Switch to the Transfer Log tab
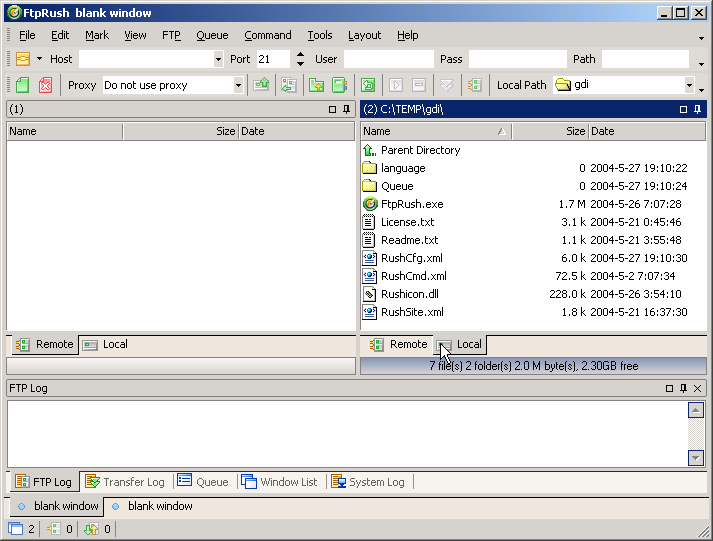713x541 pixels. pyautogui.click(x=126, y=482)
